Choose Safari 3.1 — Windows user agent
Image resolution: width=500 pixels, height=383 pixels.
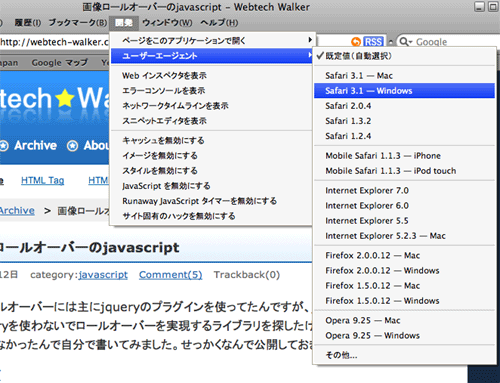tap(404, 91)
